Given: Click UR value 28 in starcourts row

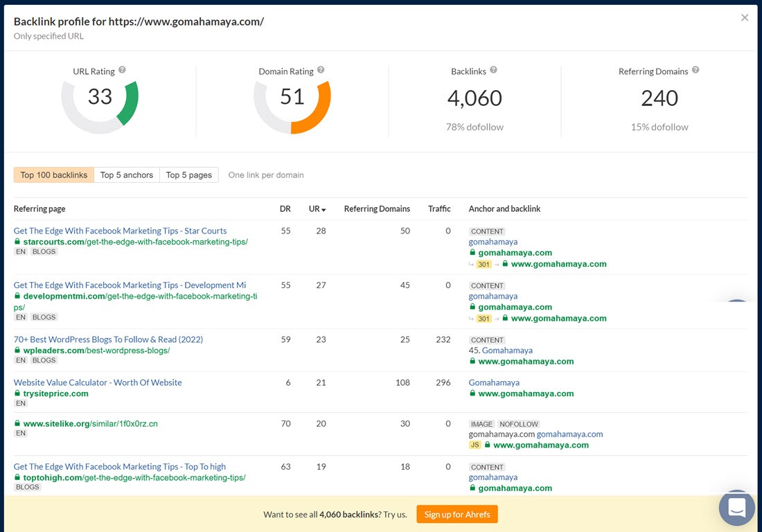Looking at the screenshot, I should pos(321,231).
